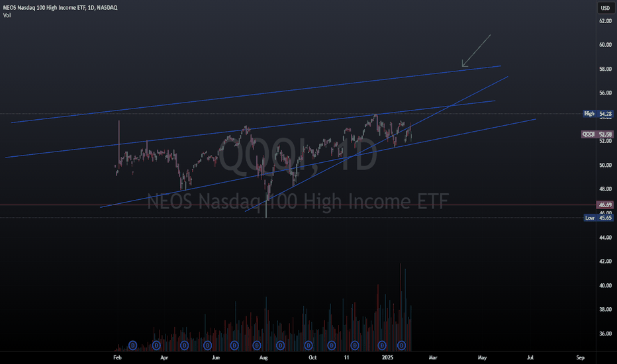
Task: Click the Apr label on the time axis
Action: coord(164,357)
